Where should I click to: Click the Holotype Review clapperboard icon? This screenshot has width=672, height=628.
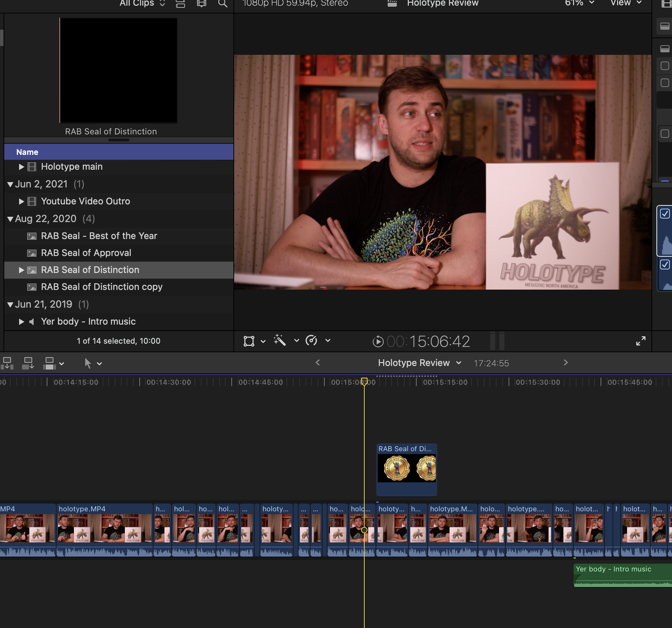(392, 3)
